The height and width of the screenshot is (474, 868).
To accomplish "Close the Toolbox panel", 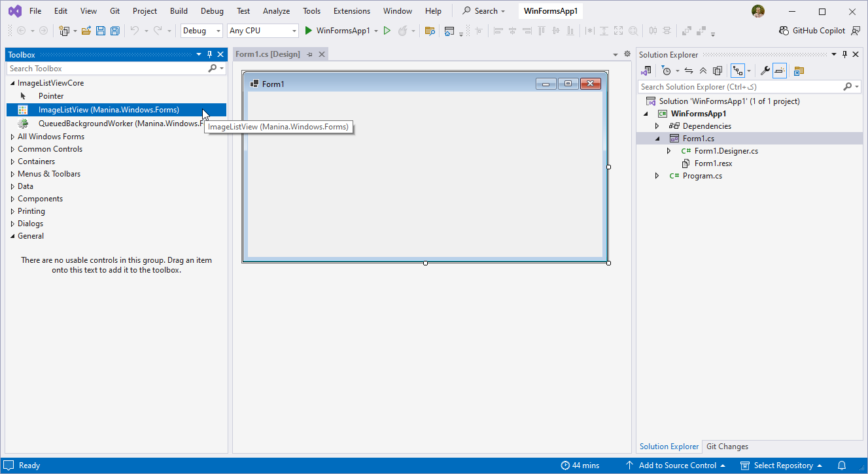I will click(x=220, y=55).
